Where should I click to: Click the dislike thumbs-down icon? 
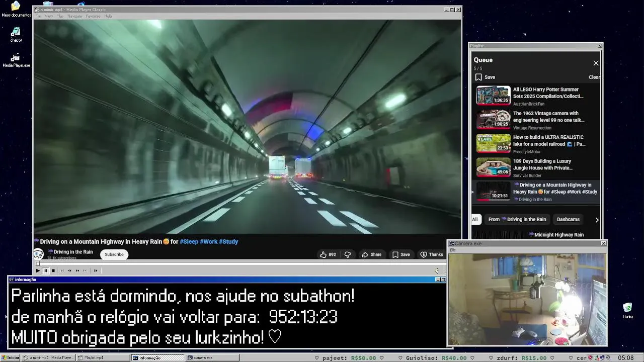(347, 254)
